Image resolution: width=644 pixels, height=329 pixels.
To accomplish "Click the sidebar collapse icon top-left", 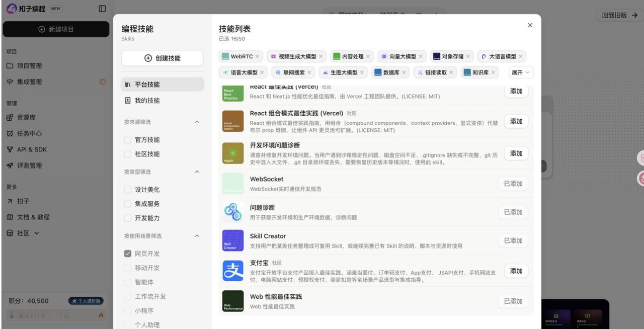I will tap(102, 8).
